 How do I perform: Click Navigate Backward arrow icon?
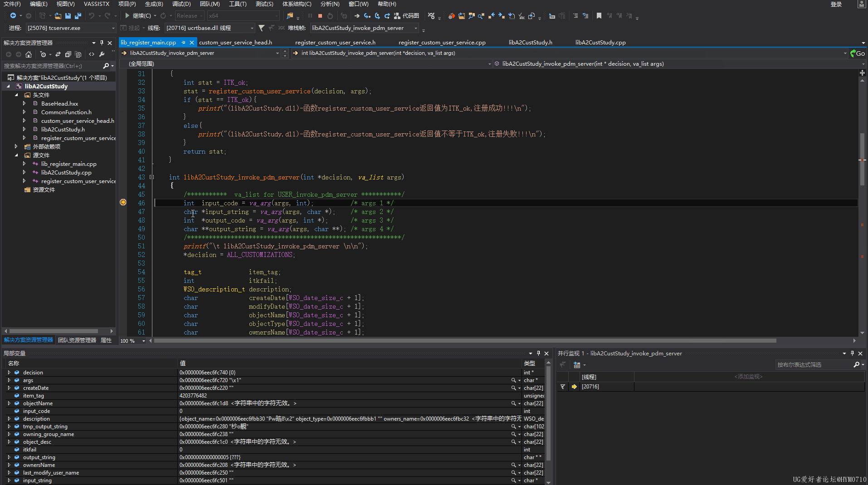tap(13, 16)
